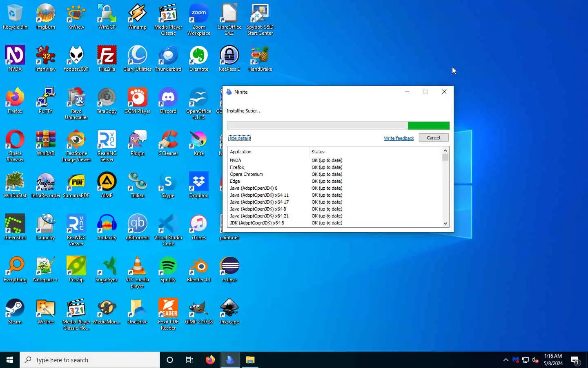588x368 pixels.
Task: Select the Zoom Workplace icon
Action: (x=199, y=19)
